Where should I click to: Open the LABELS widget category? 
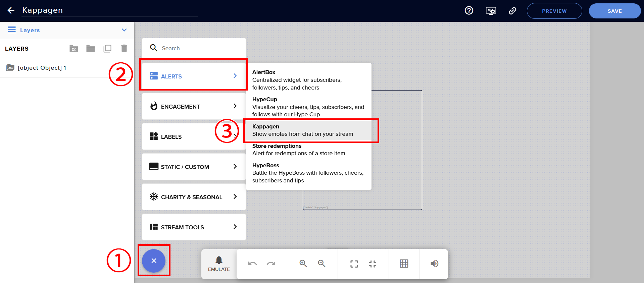pyautogui.click(x=194, y=136)
